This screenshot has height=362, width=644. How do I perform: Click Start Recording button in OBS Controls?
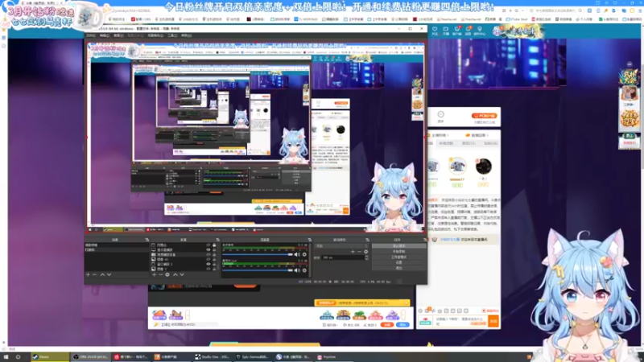(398, 251)
